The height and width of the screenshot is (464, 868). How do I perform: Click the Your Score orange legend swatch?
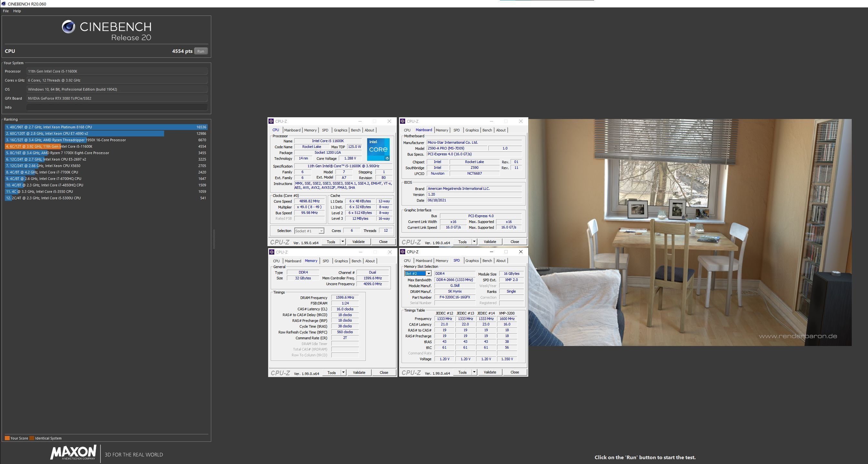[x=7, y=438]
